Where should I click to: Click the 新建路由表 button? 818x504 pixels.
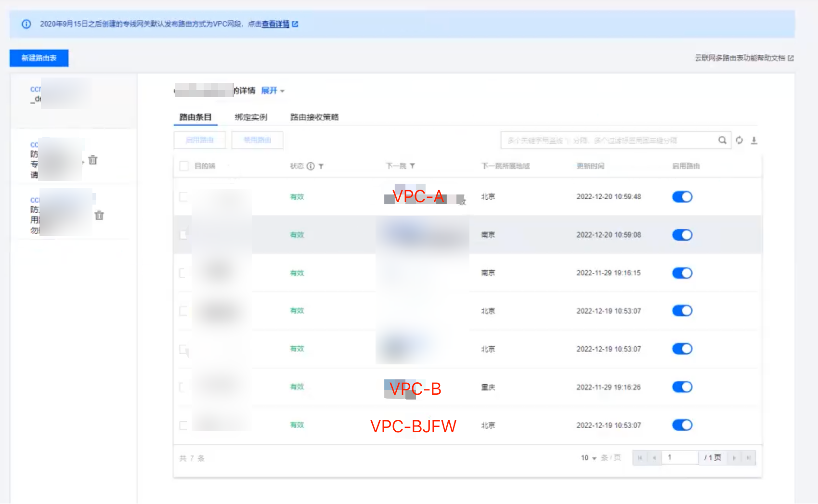(39, 58)
